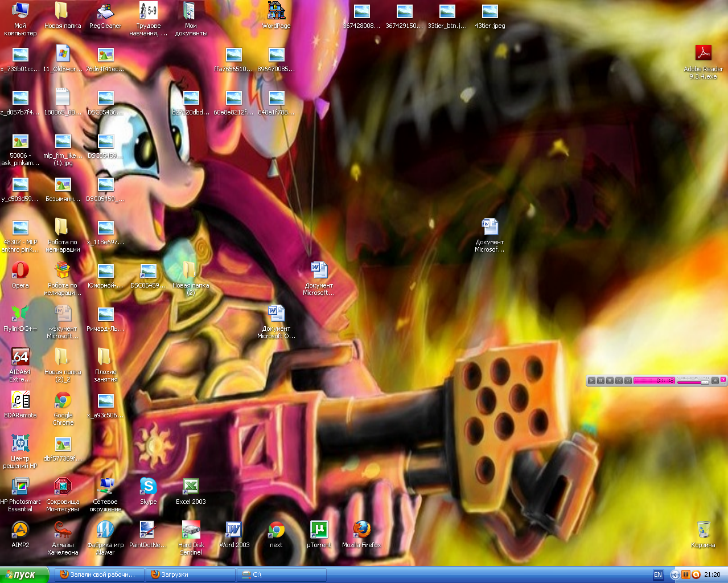728x583 pixels.
Task: Launch the Opera browser shortcut
Action: tap(20, 275)
